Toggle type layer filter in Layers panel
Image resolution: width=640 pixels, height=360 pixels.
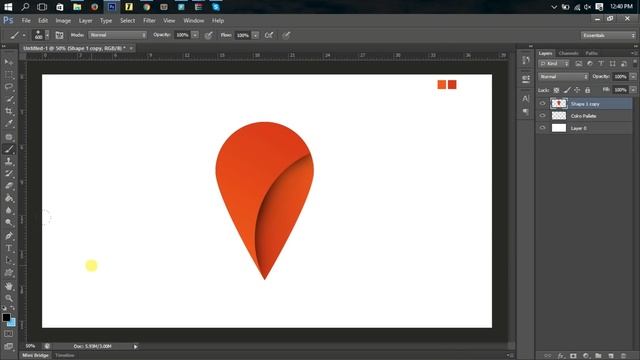(601, 64)
